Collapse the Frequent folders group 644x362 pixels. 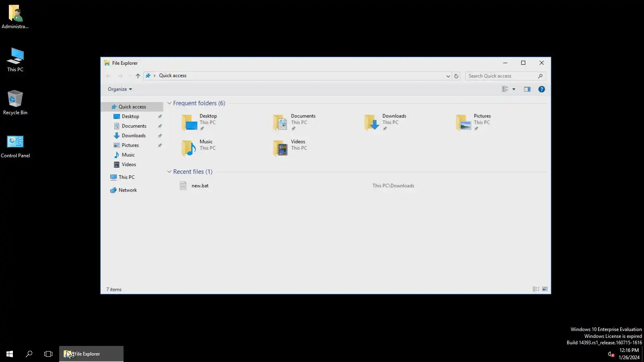click(169, 103)
